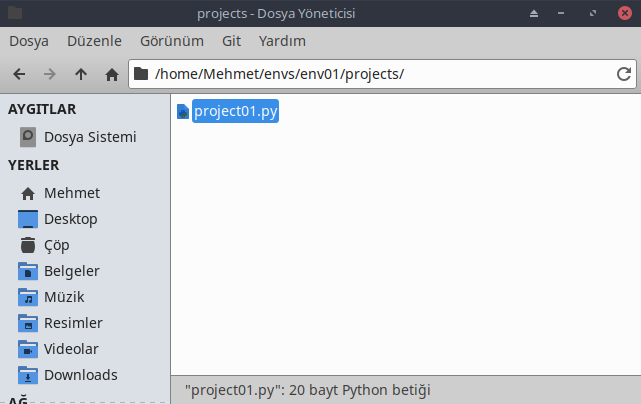Open the Görünüm menu
The width and height of the screenshot is (641, 404).
[172, 41]
